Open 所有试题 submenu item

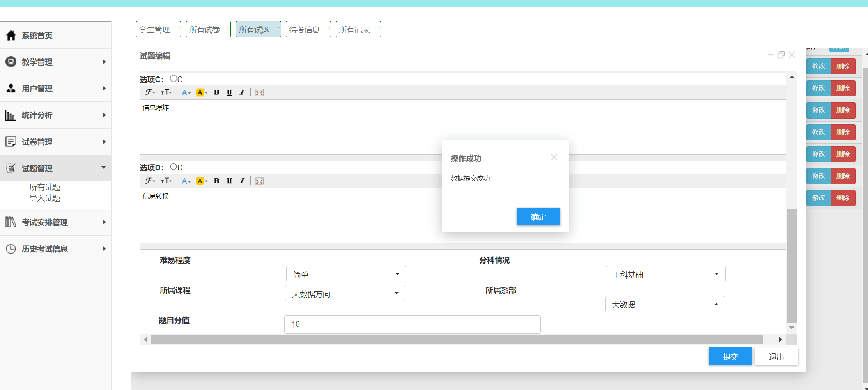coord(45,187)
